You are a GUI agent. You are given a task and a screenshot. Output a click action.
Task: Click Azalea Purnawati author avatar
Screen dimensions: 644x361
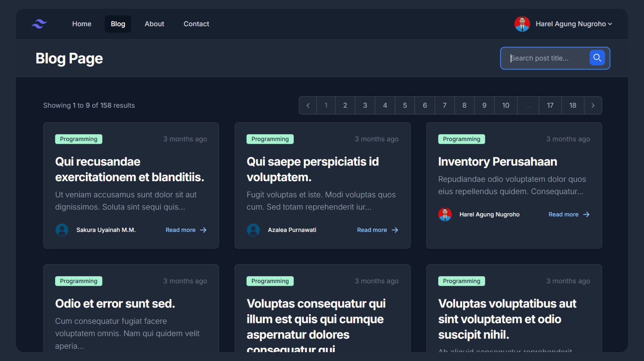(x=253, y=230)
